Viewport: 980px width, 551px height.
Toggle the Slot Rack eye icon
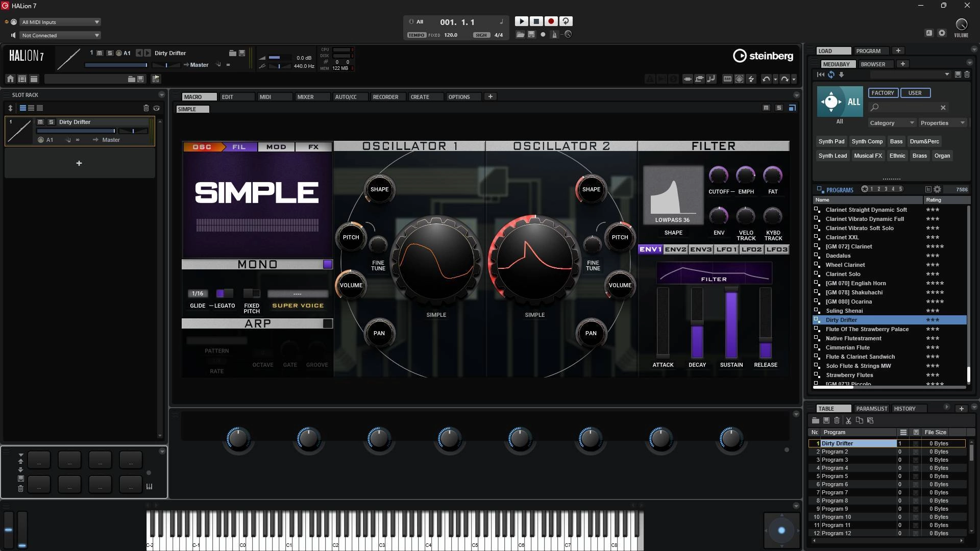pos(157,108)
